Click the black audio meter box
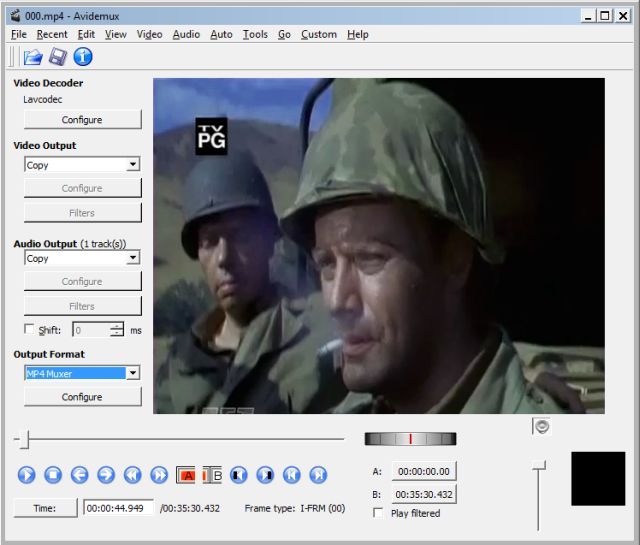Viewport: 640px width, 545px height. click(x=598, y=478)
